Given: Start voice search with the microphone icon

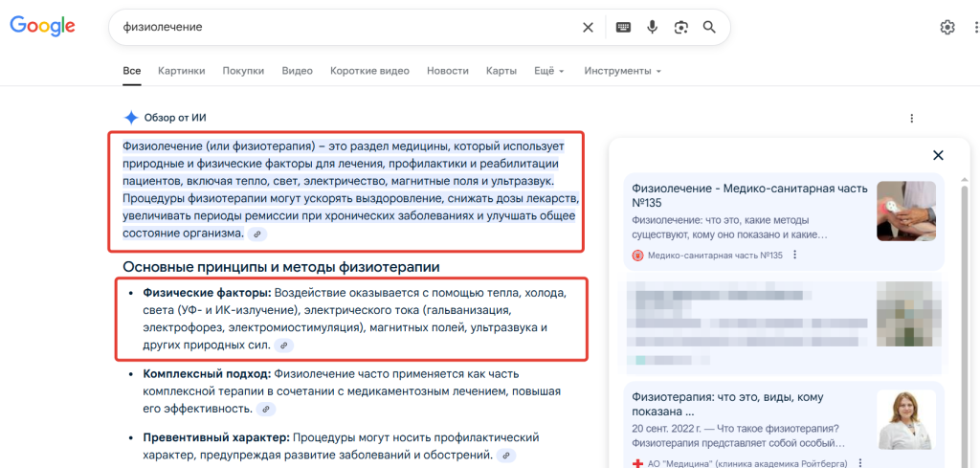Looking at the screenshot, I should (653, 27).
